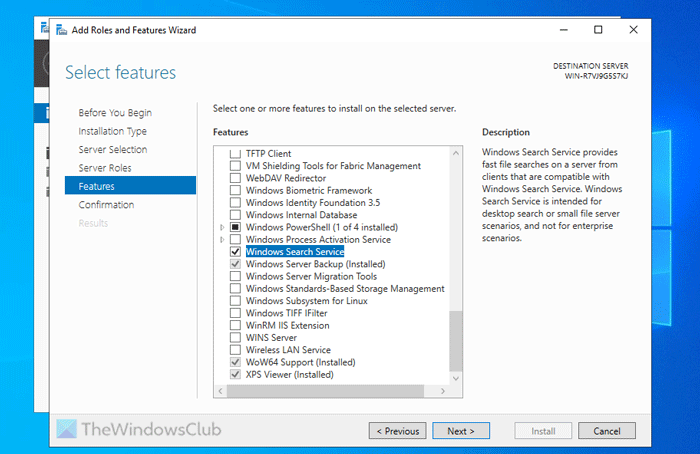700x454 pixels.
Task: Select the Windows Internal Database label
Action: [301, 215]
